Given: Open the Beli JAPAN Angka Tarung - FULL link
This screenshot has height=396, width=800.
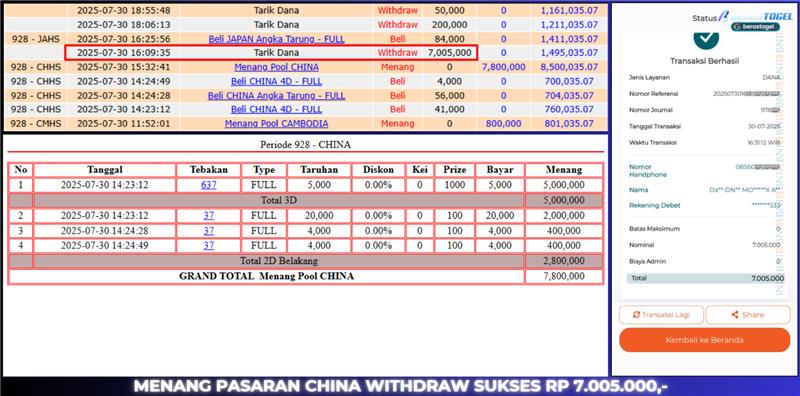Looking at the screenshot, I should tap(277, 39).
